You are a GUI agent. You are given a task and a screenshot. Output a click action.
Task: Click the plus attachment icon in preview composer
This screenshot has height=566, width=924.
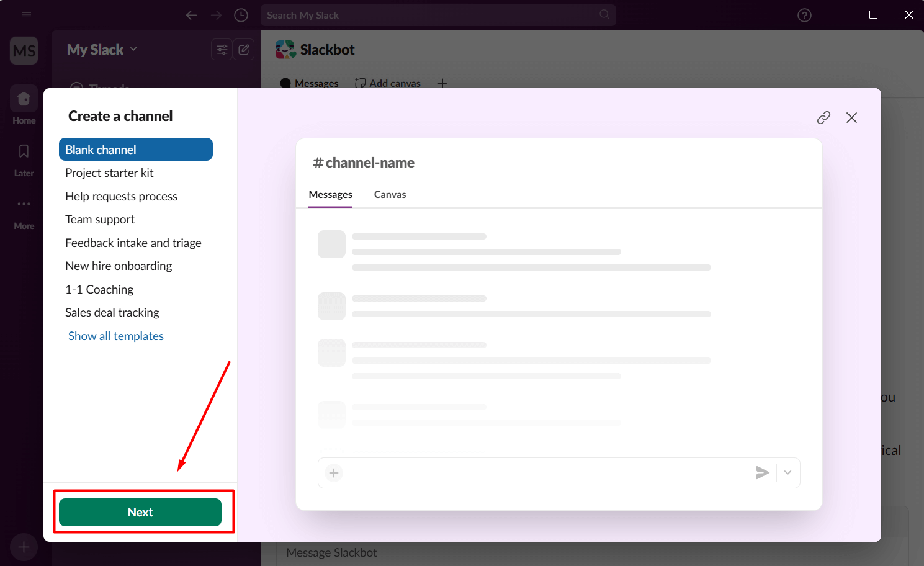(334, 473)
